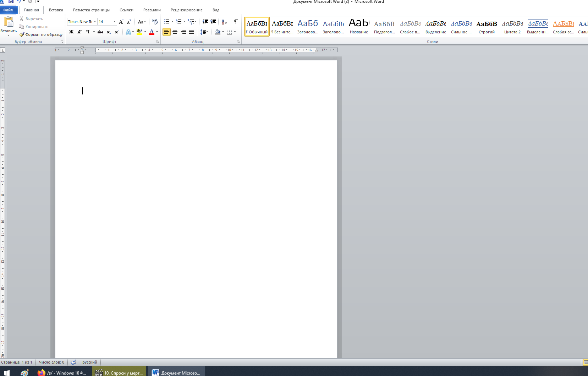Clear formatting with the eraser icon
Image resolution: width=588 pixels, height=376 pixels.
coord(155,22)
